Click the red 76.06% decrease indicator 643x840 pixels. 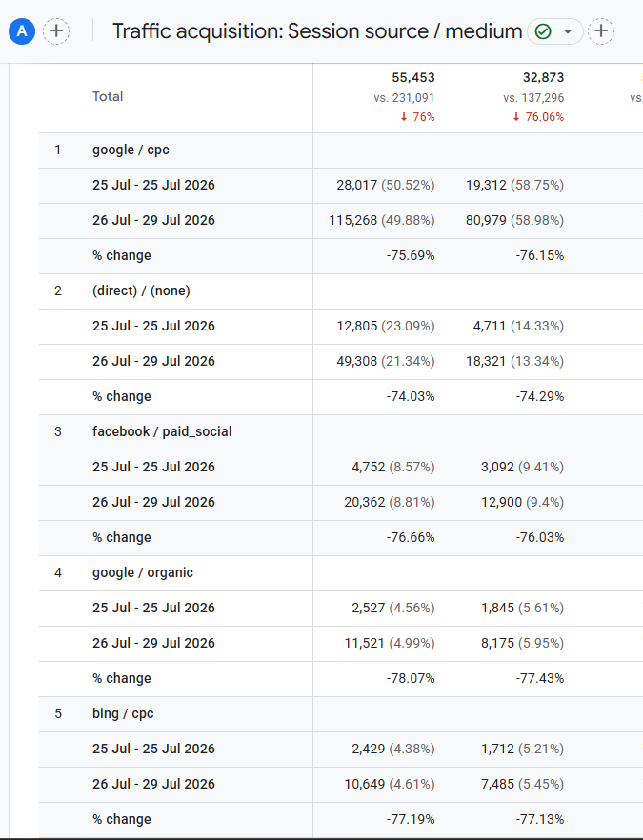tap(538, 117)
